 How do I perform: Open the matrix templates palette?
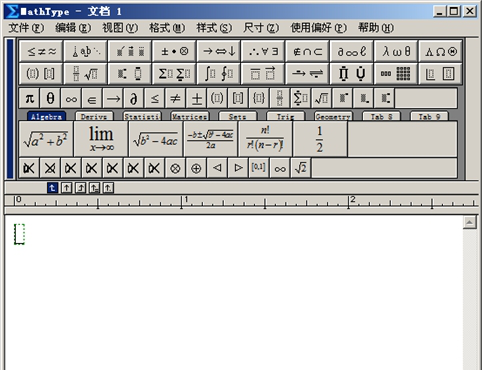click(x=396, y=73)
